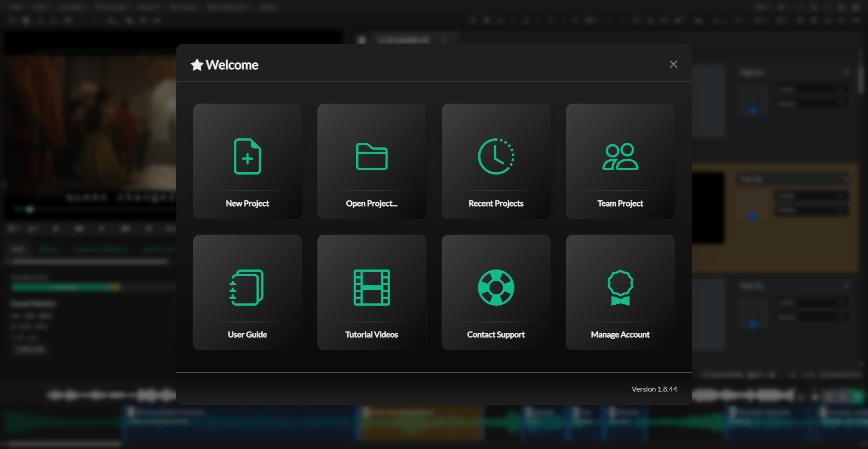Viewport: 868px width, 449px height.
Task: Open the "User Guide" text link
Action: [247, 335]
